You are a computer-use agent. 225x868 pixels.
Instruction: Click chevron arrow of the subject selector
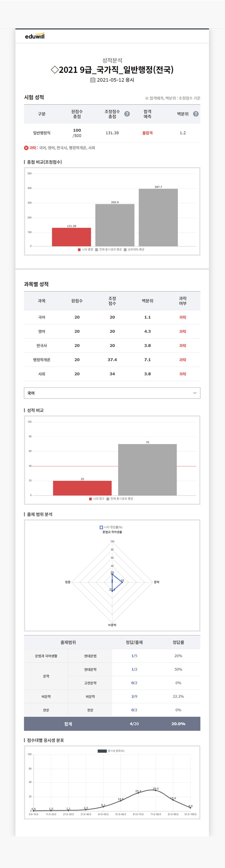tap(195, 393)
